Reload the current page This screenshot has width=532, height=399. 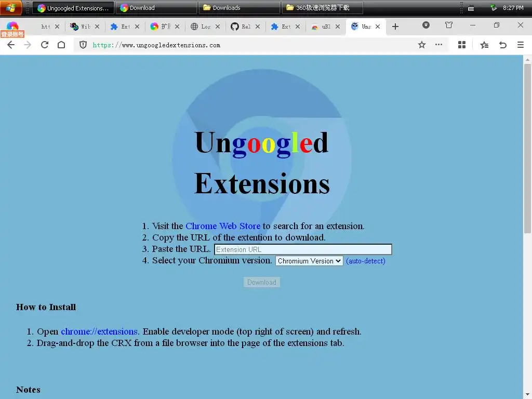tap(45, 45)
